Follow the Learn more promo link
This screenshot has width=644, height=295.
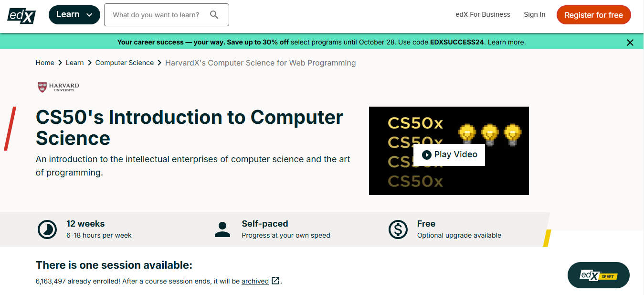(x=506, y=42)
